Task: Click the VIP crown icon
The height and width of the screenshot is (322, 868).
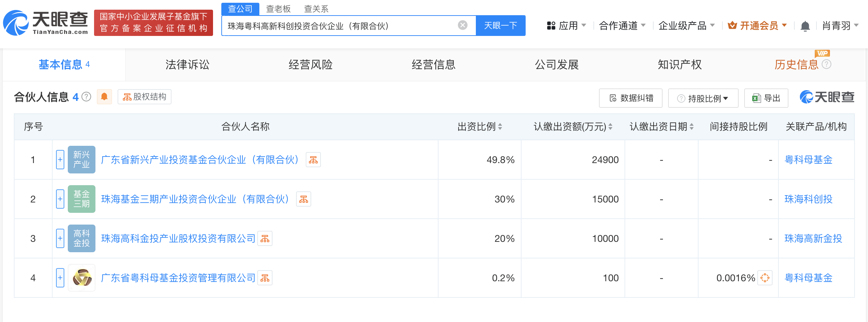Action: point(732,25)
